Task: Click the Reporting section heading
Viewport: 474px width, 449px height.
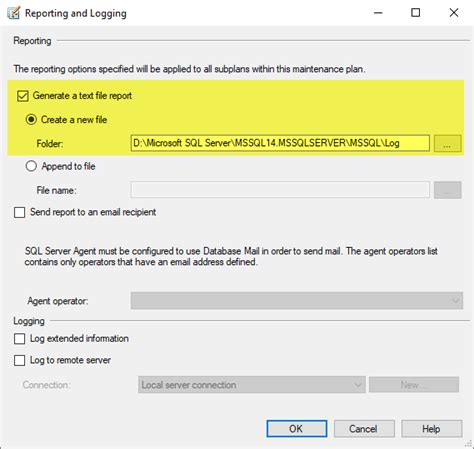Action: [32, 41]
